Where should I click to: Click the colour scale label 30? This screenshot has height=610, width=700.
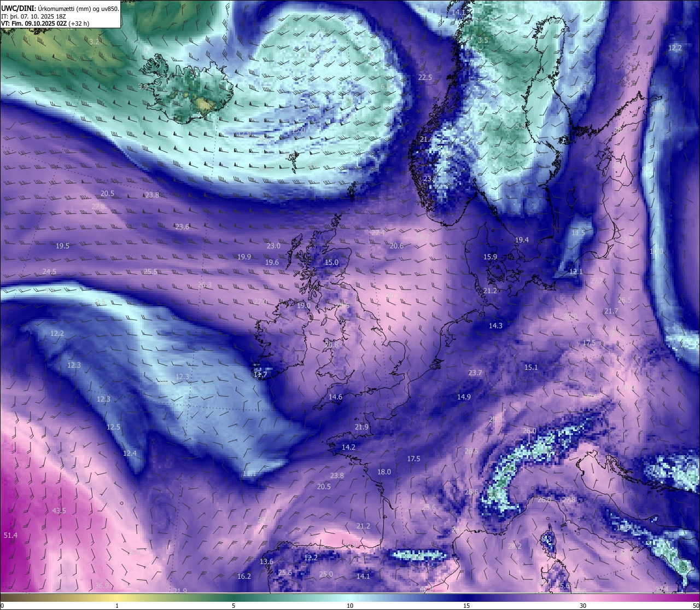tap(583, 606)
